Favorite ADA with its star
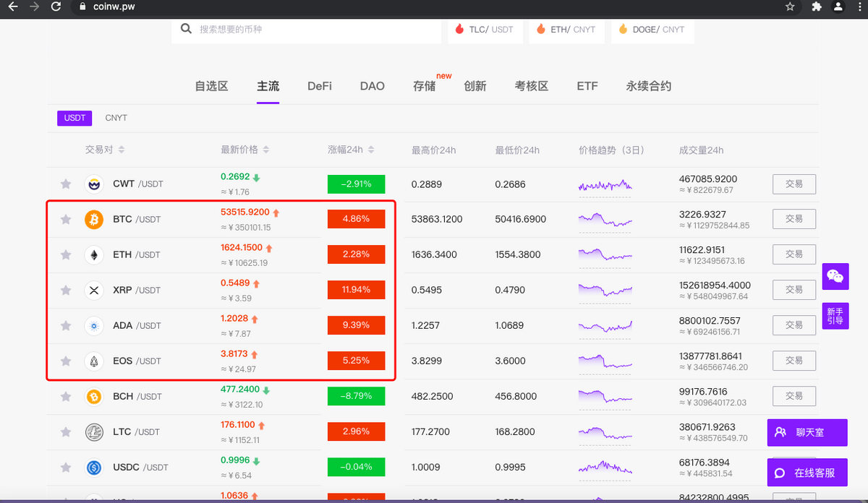The height and width of the screenshot is (503, 868). [66, 325]
